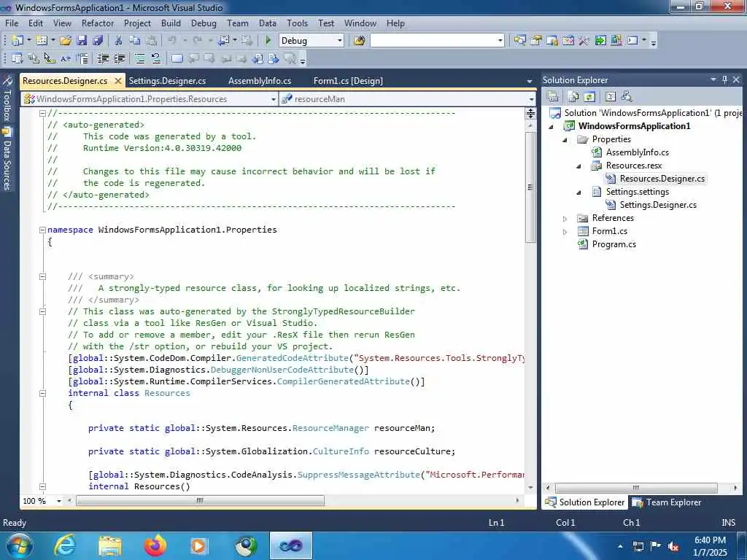Click the Save All icon
This screenshot has height=560, width=747.
pyautogui.click(x=98, y=41)
